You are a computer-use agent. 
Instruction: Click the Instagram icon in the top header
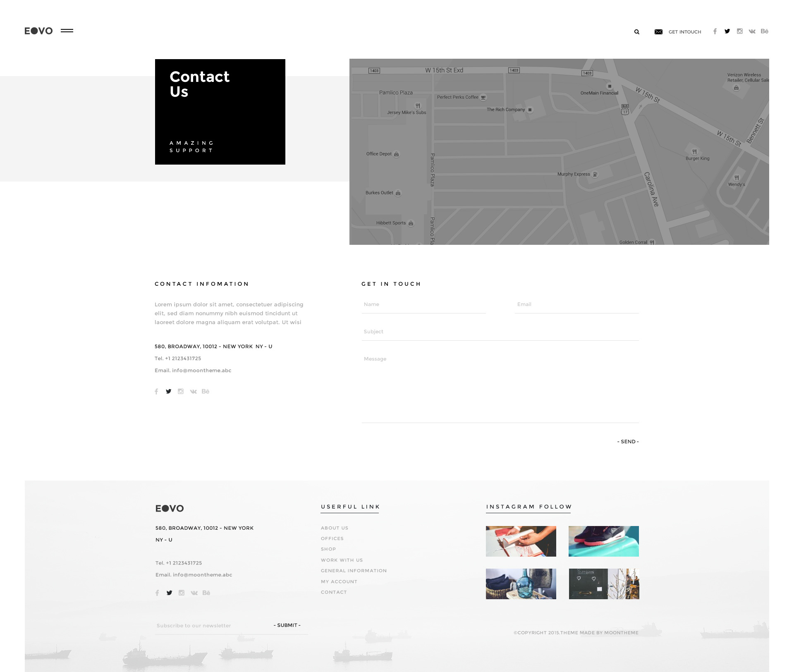[x=739, y=31]
